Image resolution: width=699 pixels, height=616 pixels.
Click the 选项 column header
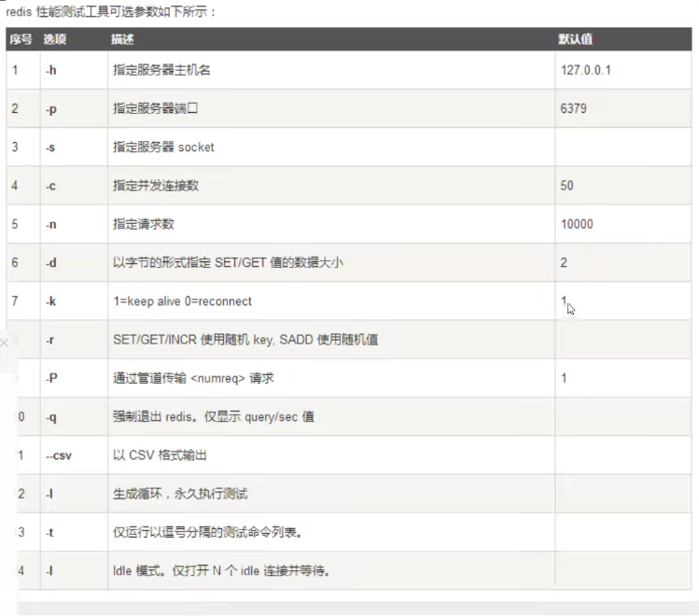(55, 39)
